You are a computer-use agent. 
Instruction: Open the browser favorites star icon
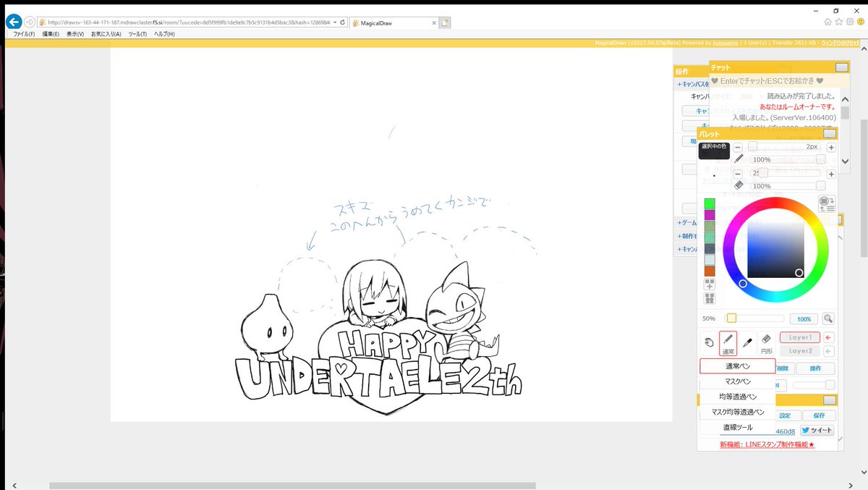tap(839, 22)
